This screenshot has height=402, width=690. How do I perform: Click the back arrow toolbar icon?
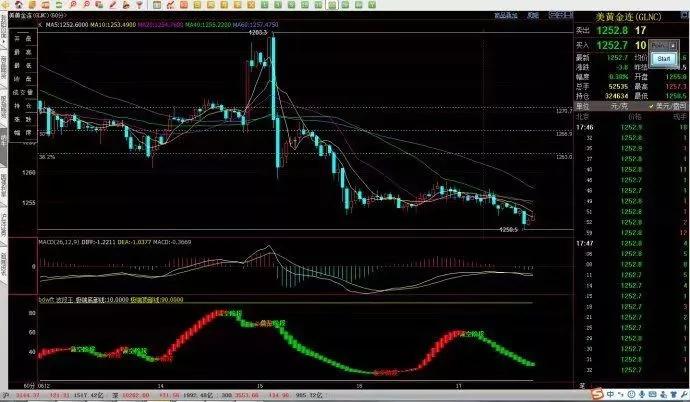(x=6, y=5)
